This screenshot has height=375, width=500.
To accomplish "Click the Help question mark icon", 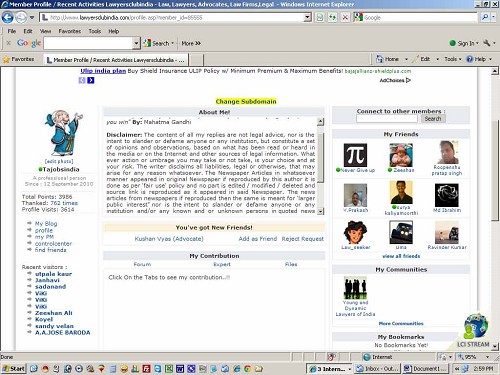I will click(x=470, y=59).
